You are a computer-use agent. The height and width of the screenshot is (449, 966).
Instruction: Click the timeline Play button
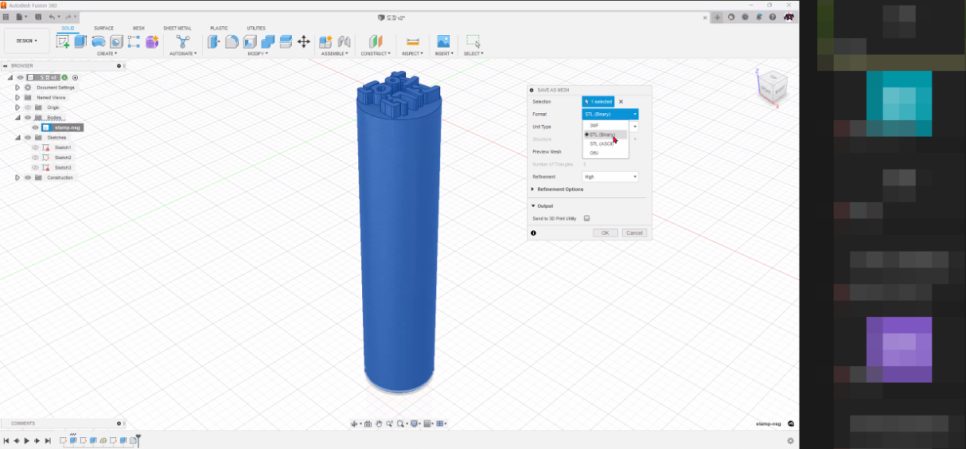[26, 441]
